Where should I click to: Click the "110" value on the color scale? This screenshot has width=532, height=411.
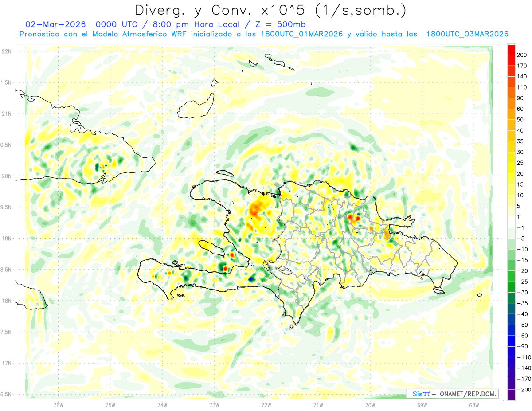522,87
